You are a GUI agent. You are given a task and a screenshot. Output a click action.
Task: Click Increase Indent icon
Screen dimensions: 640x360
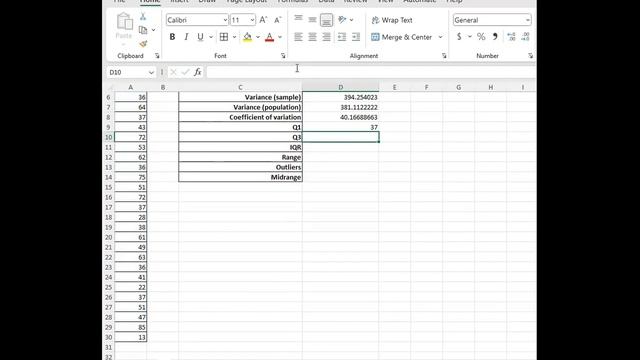356,37
